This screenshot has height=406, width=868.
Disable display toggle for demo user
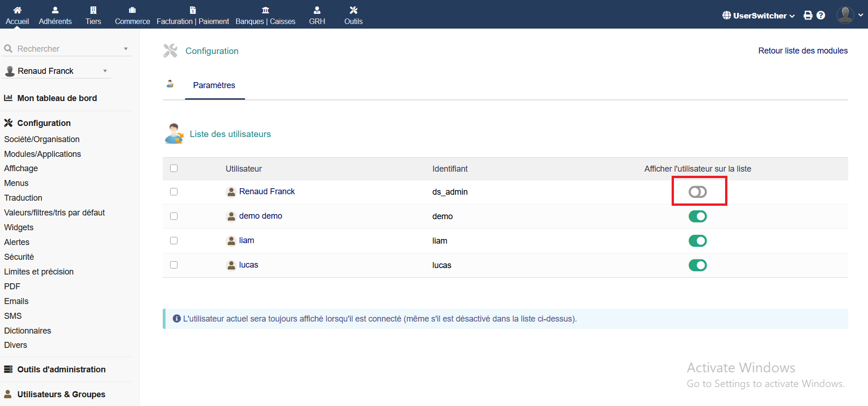(697, 216)
